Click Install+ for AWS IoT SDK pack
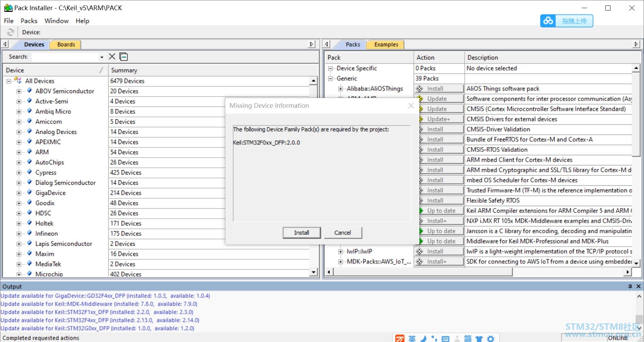The image size is (644, 342). click(439, 262)
